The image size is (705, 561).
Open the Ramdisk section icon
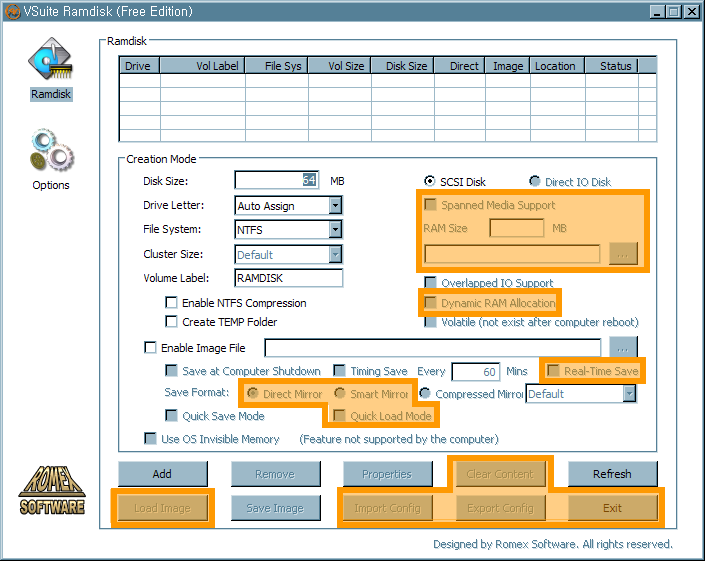point(50,58)
